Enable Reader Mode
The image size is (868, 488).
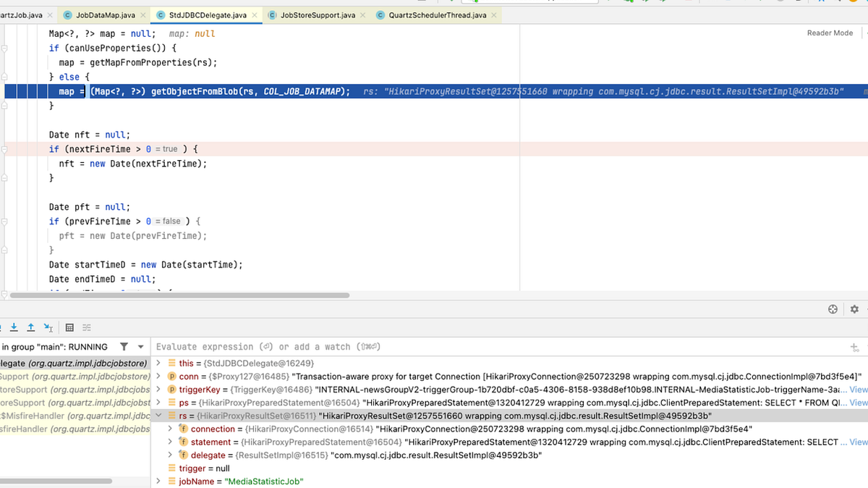[830, 32]
